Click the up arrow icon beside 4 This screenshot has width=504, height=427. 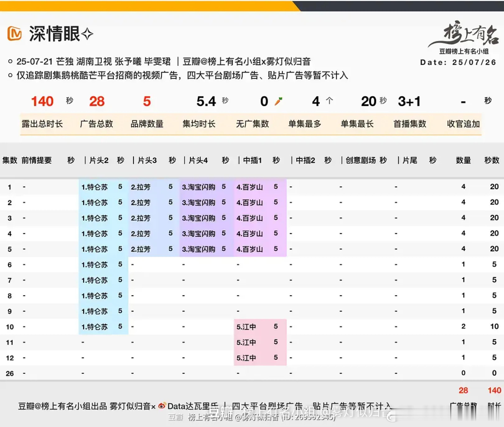pos(329,101)
